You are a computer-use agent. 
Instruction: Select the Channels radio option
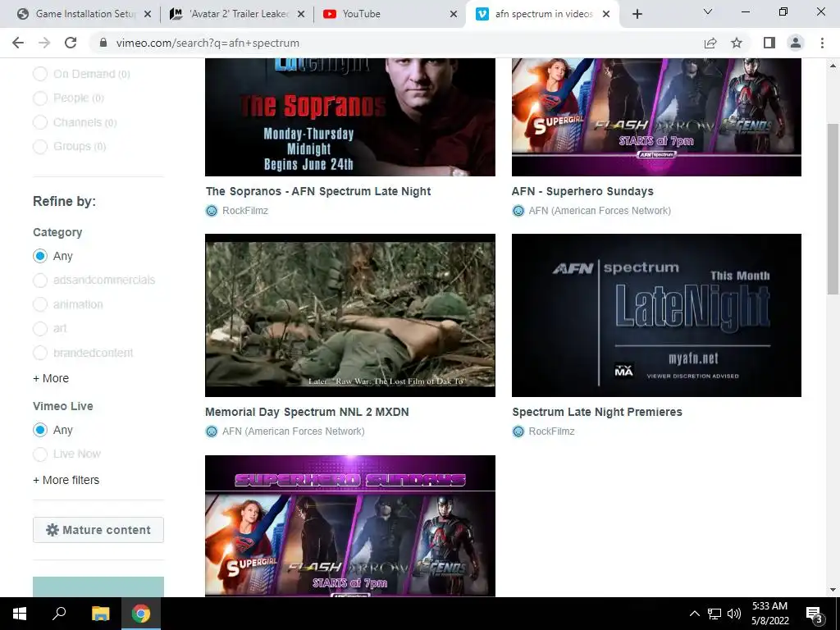pos(40,123)
